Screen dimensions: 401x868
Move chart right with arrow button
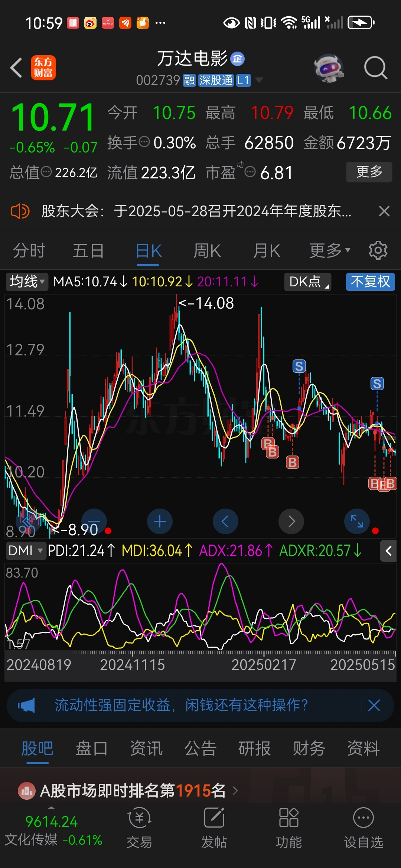tap(291, 522)
